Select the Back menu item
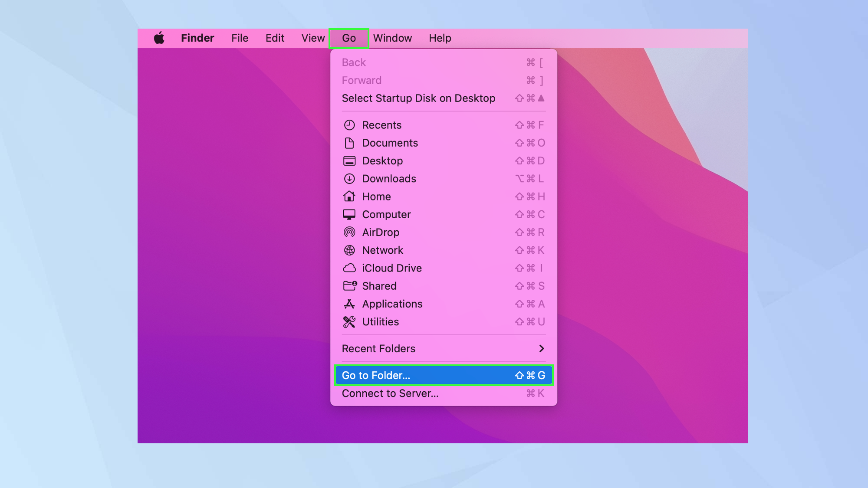This screenshot has height=488, width=868. tap(444, 62)
